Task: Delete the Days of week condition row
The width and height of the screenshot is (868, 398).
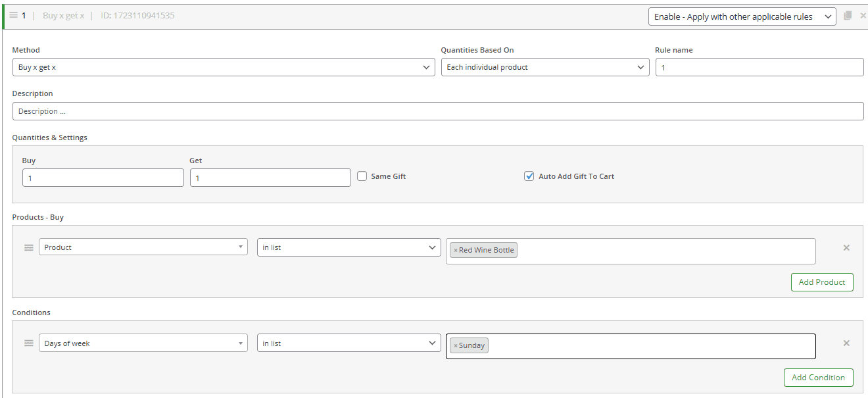Action: [x=846, y=343]
